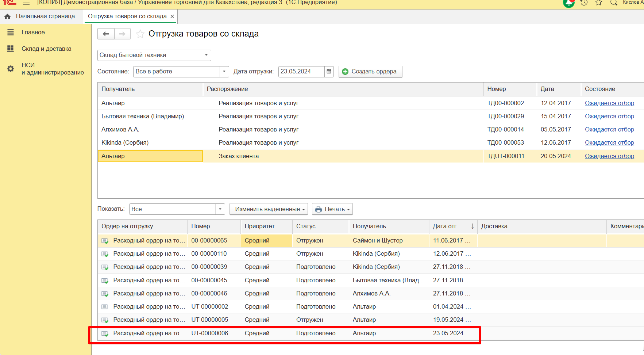Image resolution: width=644 pixels, height=355 pixels.
Task: Open the main hamburger menu in title bar
Action: pyautogui.click(x=26, y=3)
